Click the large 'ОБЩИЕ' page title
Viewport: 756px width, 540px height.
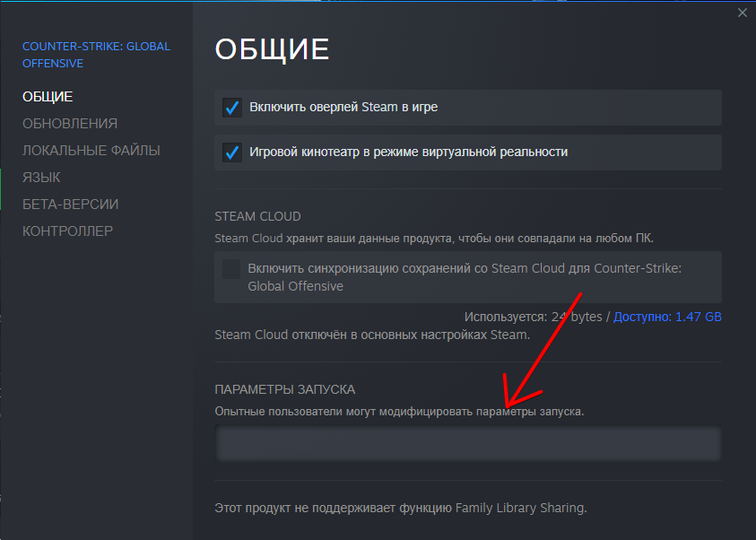tap(273, 49)
